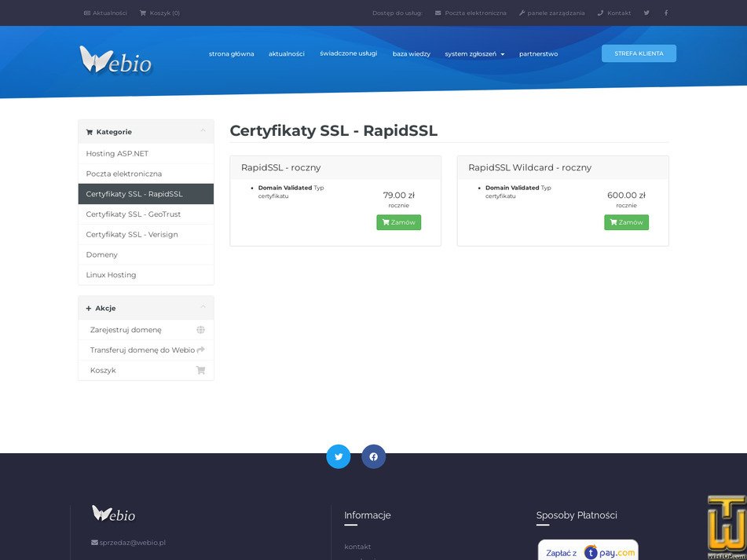
Task: Click the 600.00 zł price
Action: pyautogui.click(x=627, y=196)
